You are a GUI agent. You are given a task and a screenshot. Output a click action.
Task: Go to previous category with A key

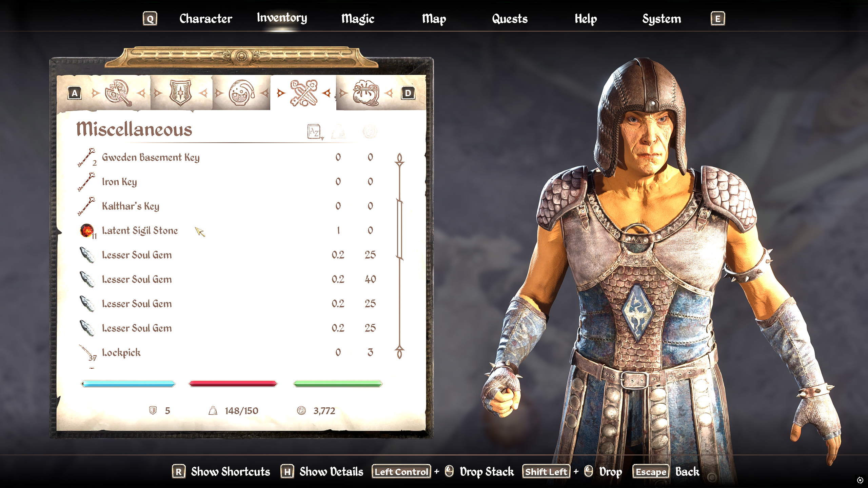pos(75,93)
